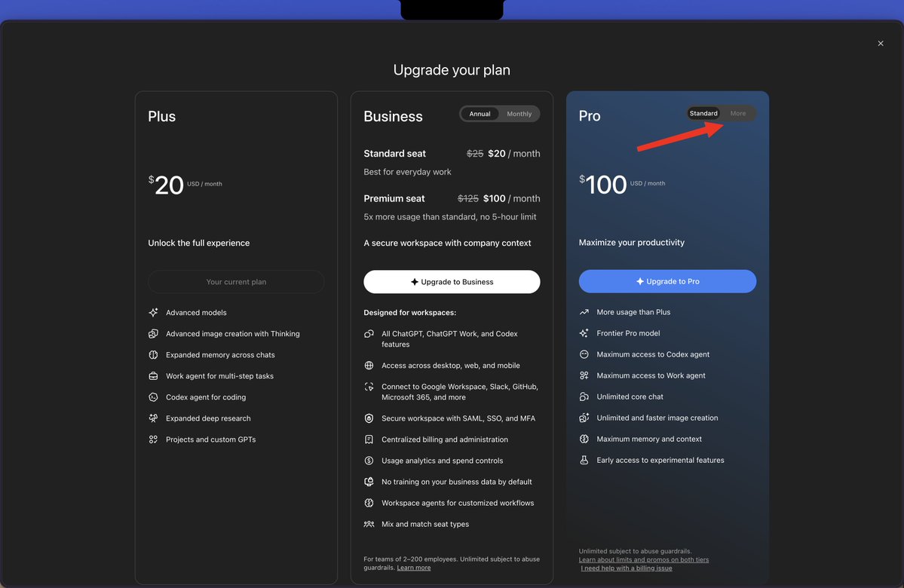Click the Unlimited core chat icon
The image size is (904, 588).
coord(584,397)
